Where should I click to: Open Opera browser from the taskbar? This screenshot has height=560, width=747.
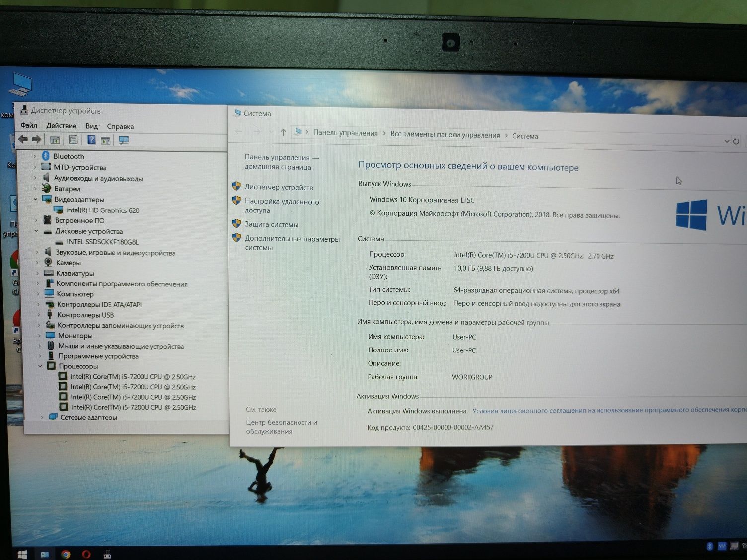pos(86,554)
